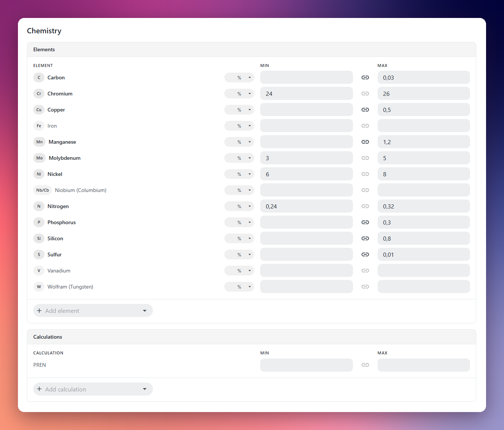Viewport: 504px width, 430px height.
Task: Open the Carbon unit percent dropdown
Action: [x=239, y=77]
